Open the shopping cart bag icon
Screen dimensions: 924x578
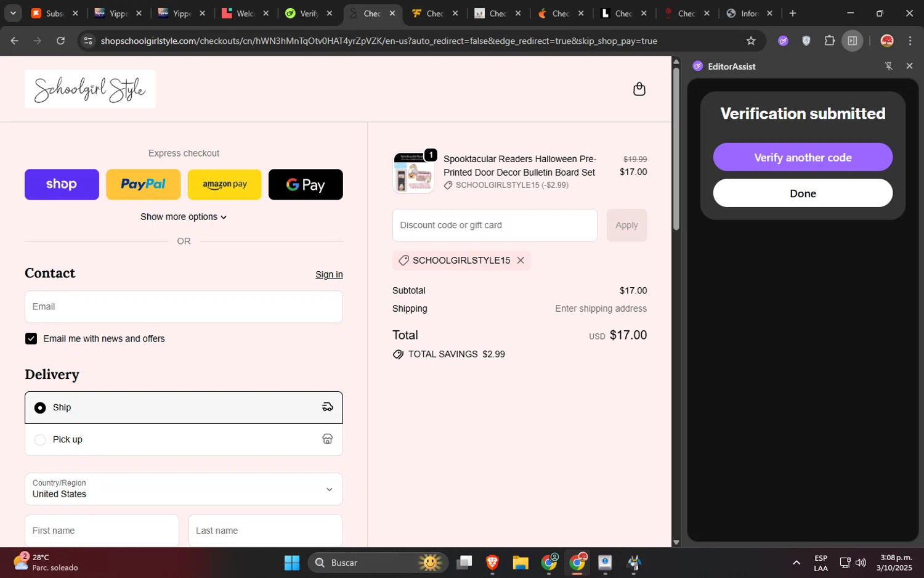(639, 89)
